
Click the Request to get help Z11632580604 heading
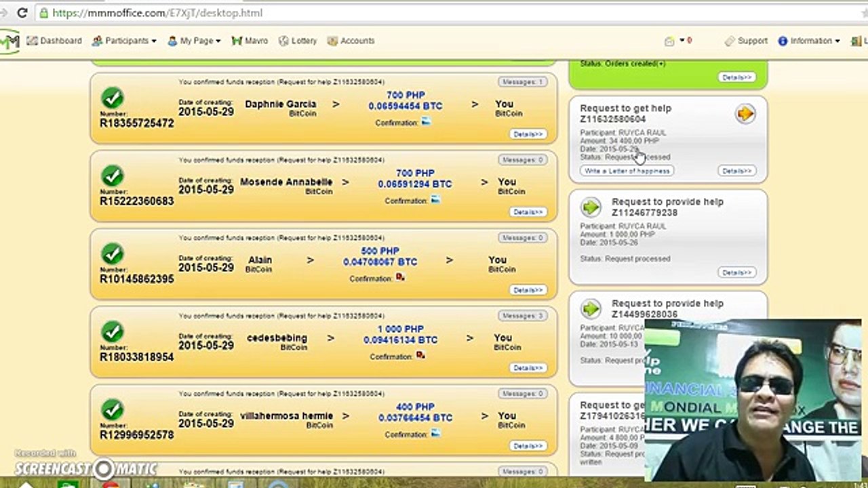(625, 114)
